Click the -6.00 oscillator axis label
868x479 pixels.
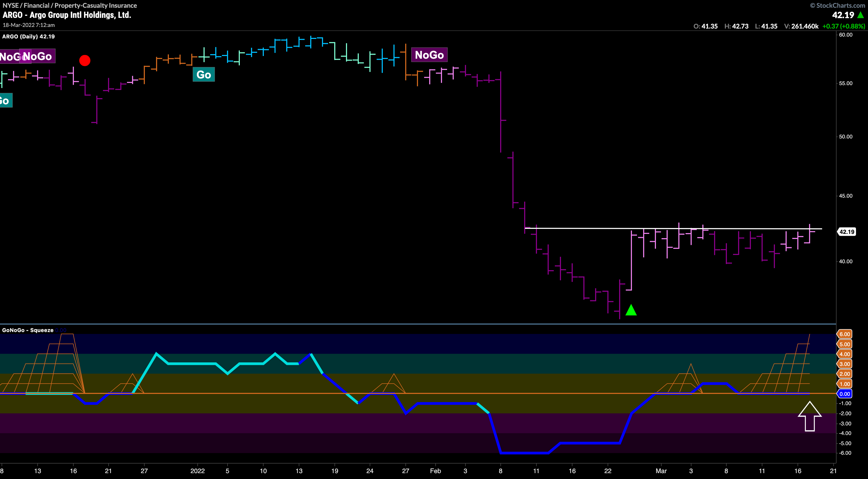pyautogui.click(x=845, y=453)
